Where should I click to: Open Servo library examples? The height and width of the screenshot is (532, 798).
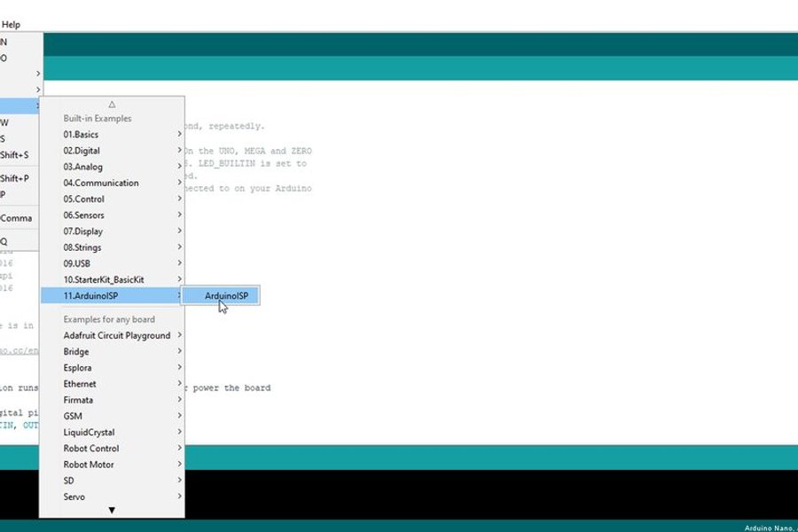[x=112, y=497]
